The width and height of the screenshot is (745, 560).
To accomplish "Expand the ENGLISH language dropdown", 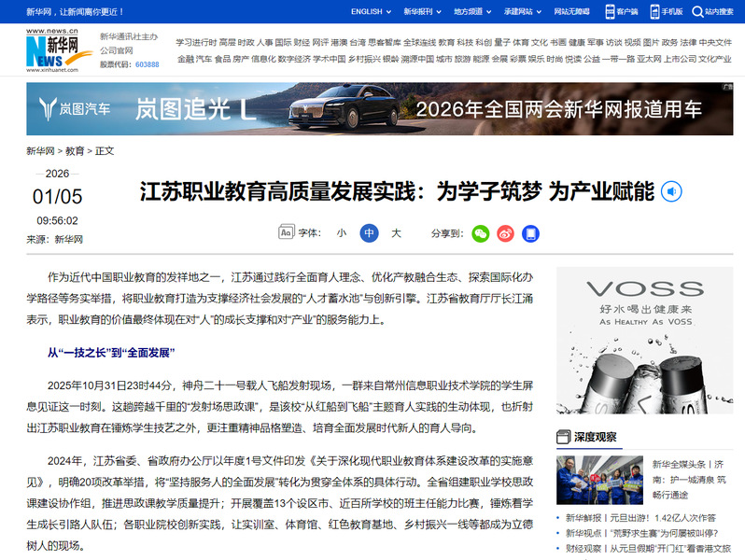I will click(x=371, y=11).
